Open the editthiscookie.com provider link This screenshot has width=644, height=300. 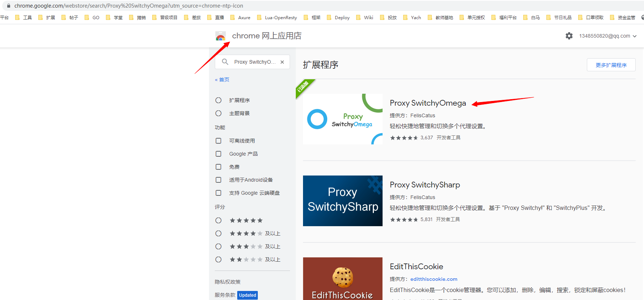tap(434, 279)
